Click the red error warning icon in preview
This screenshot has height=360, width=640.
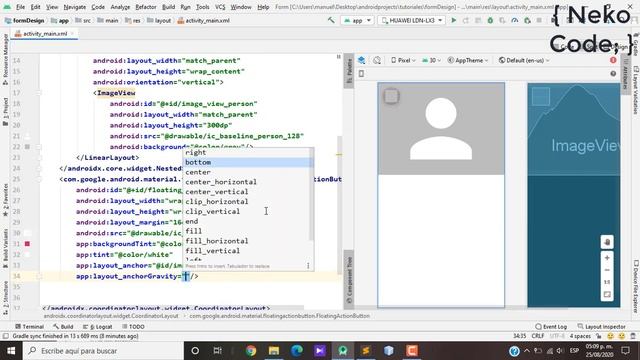[613, 60]
